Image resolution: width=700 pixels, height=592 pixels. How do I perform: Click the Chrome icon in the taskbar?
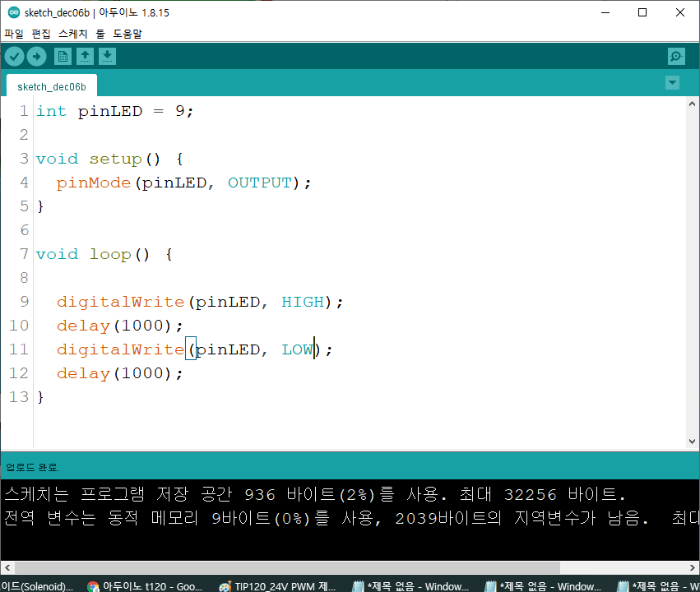click(93, 586)
